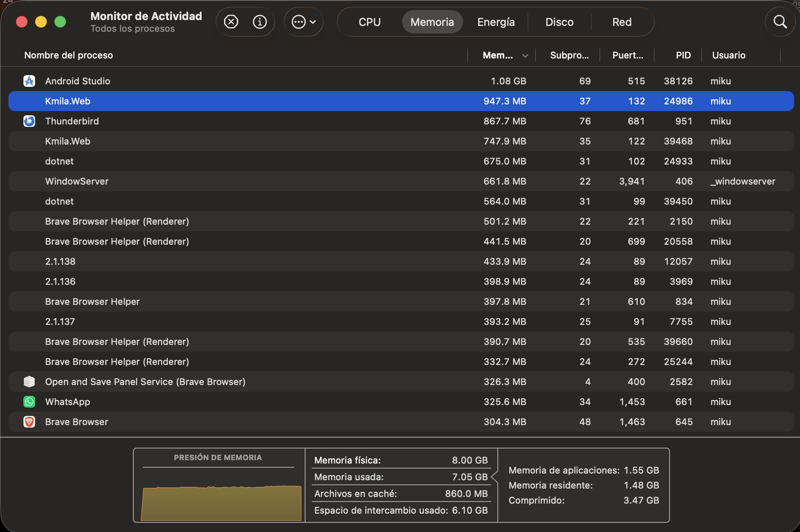Viewport: 800px width, 532px height.
Task: Select the Android Studio process row
Action: [401, 81]
